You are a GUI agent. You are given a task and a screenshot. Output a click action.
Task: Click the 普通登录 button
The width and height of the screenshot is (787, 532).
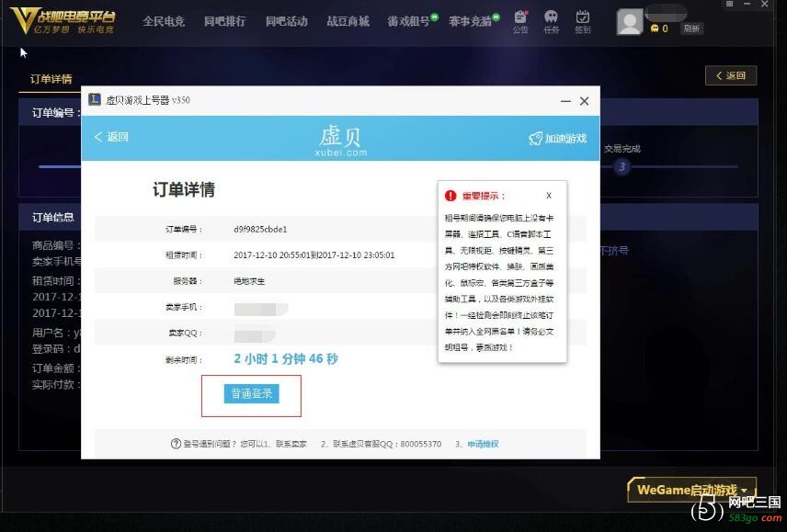(x=252, y=393)
